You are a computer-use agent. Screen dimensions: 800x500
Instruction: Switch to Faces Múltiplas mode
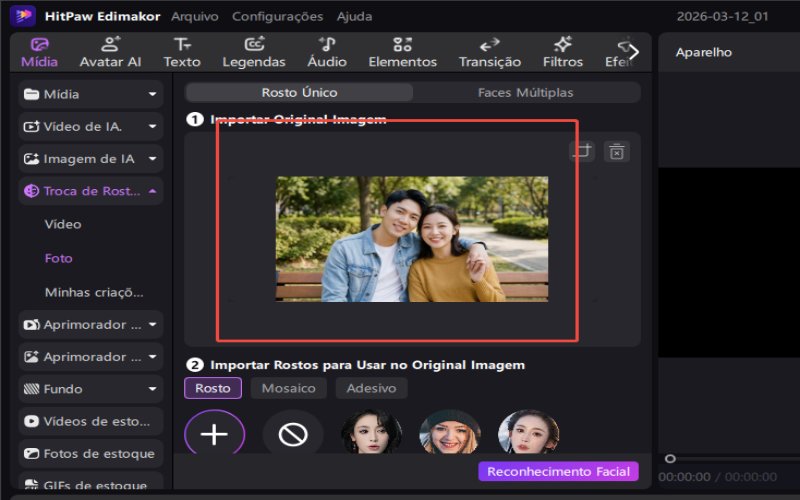[526, 93]
